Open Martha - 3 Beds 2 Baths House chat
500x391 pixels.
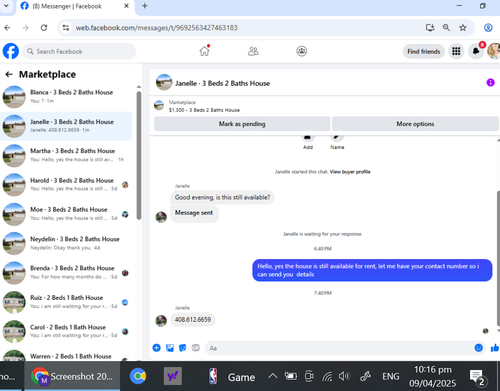click(67, 155)
